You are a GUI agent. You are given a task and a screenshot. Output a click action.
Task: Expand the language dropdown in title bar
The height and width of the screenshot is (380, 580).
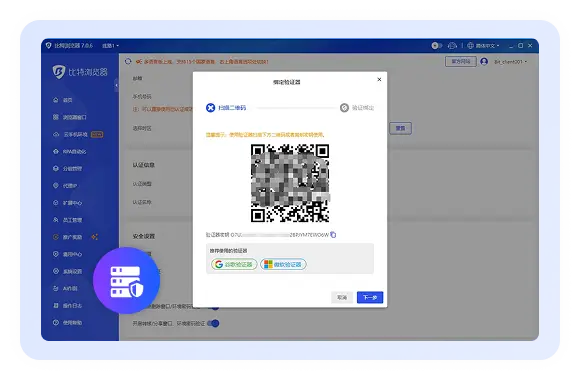point(483,46)
